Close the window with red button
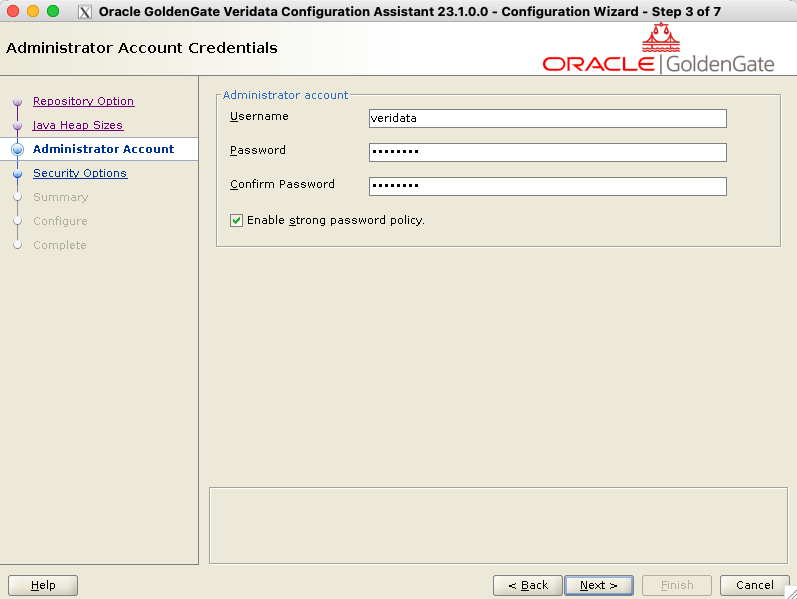 (13, 11)
